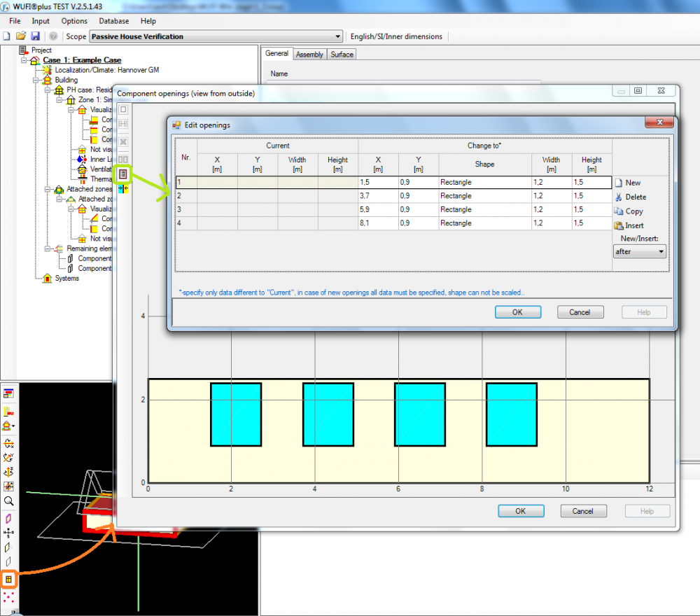Click the rotate around Z axis icon
This screenshot has width=700, height=616.
(9, 472)
